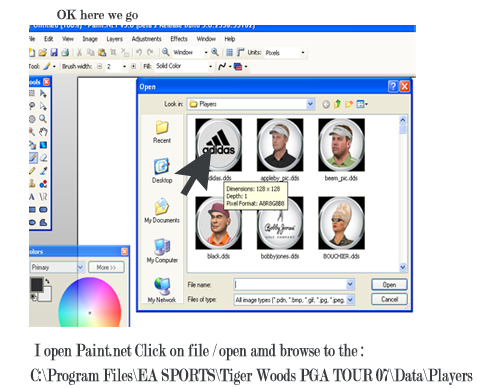Viewport: 477px width, 389px height.
Task: Toggle the pixel grid icon
Action: pos(229,52)
